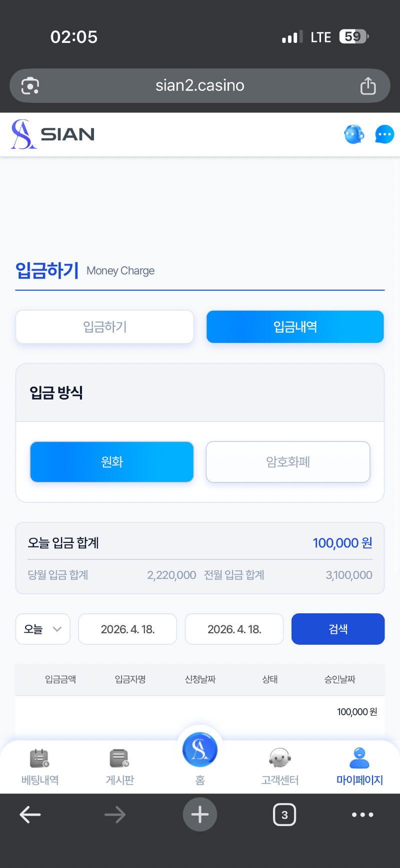This screenshot has height=868, width=400.
Task: Select 암호화폐 deposit method
Action: click(288, 462)
